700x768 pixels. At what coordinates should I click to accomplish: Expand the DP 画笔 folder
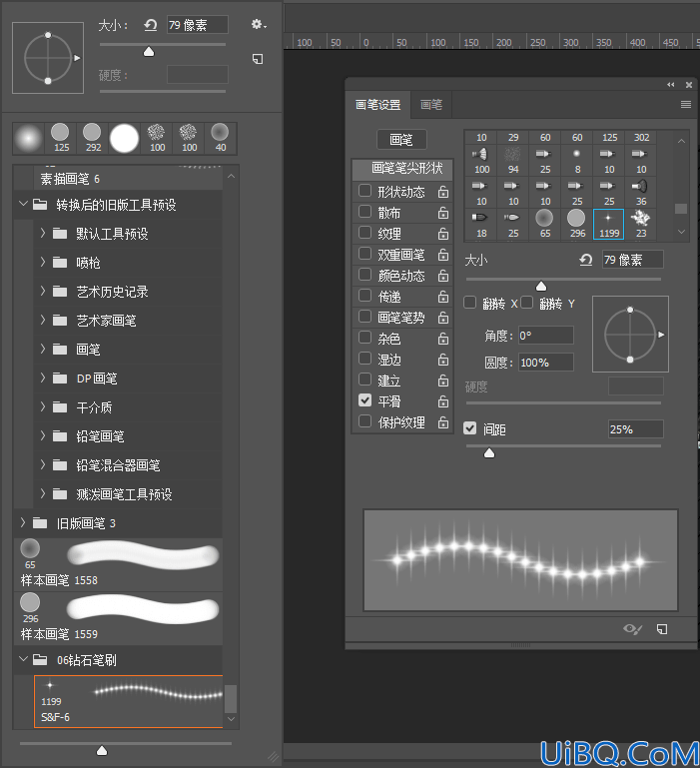pos(43,378)
